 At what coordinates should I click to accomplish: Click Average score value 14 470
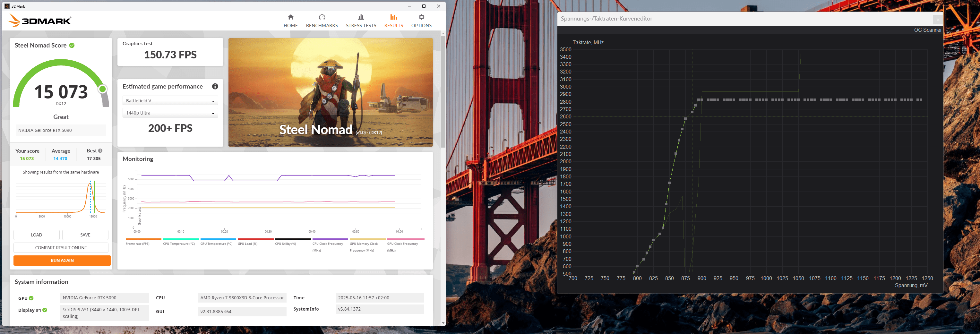60,158
